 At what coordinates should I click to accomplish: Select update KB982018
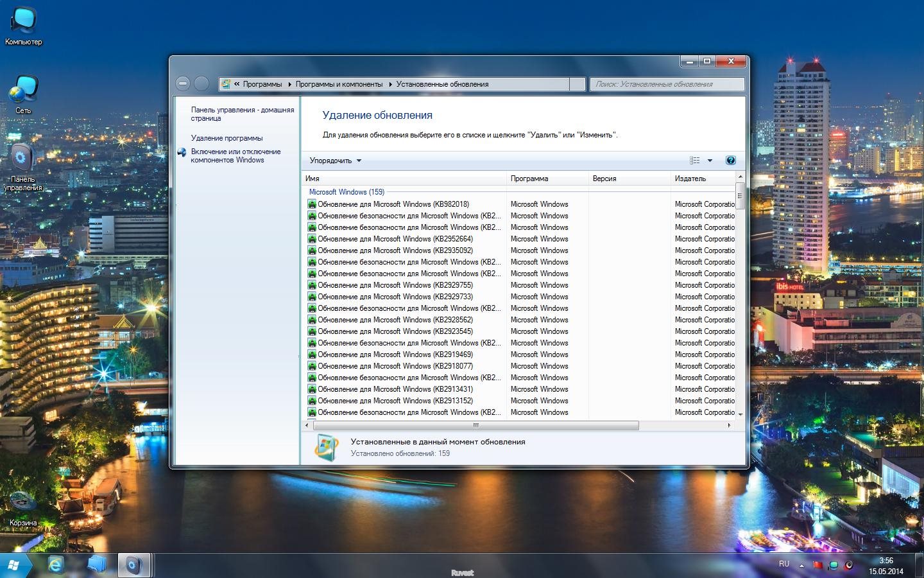coord(393,204)
